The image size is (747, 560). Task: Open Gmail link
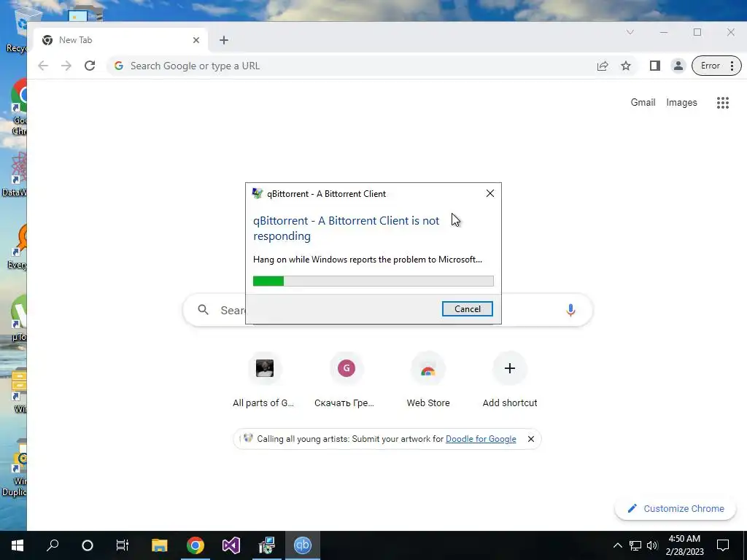pyautogui.click(x=643, y=102)
